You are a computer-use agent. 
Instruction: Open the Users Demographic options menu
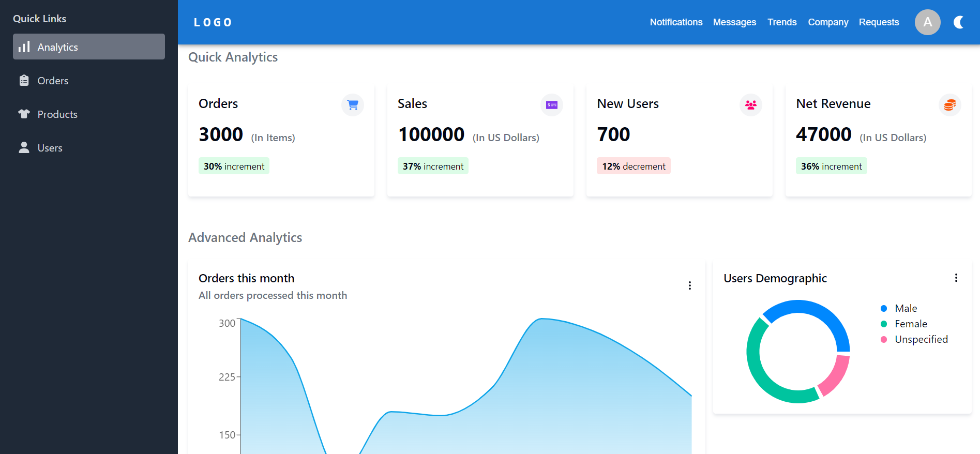tap(956, 278)
